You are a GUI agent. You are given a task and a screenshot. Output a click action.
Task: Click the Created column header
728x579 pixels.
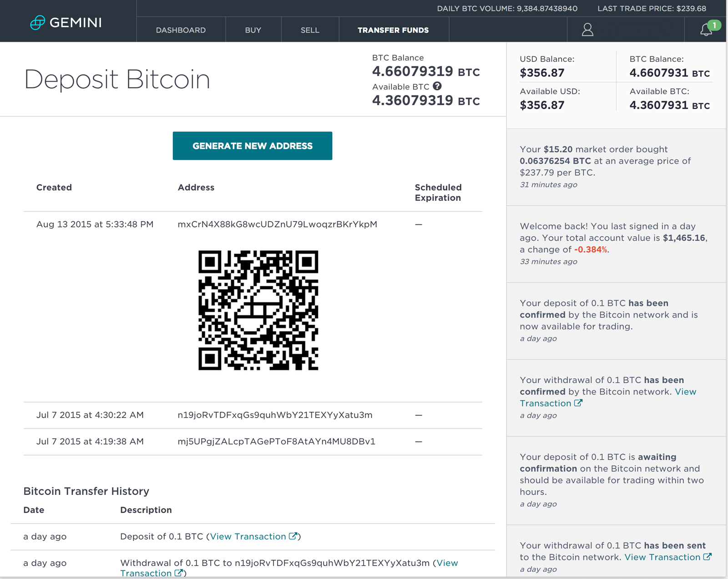click(54, 187)
